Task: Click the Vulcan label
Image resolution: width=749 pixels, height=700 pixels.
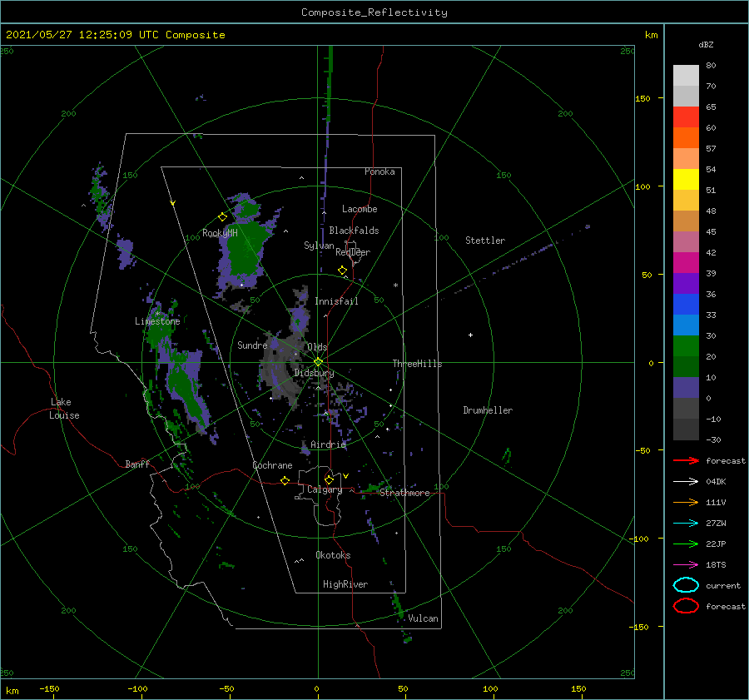Action: point(424,618)
